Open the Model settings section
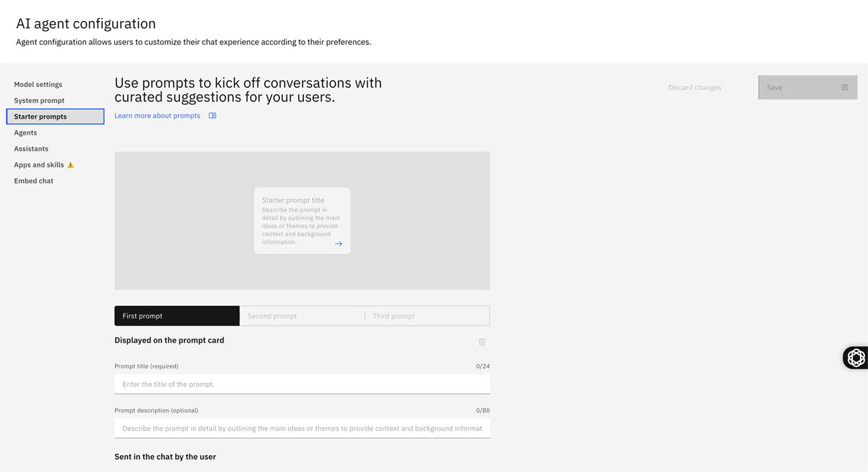 tap(38, 85)
